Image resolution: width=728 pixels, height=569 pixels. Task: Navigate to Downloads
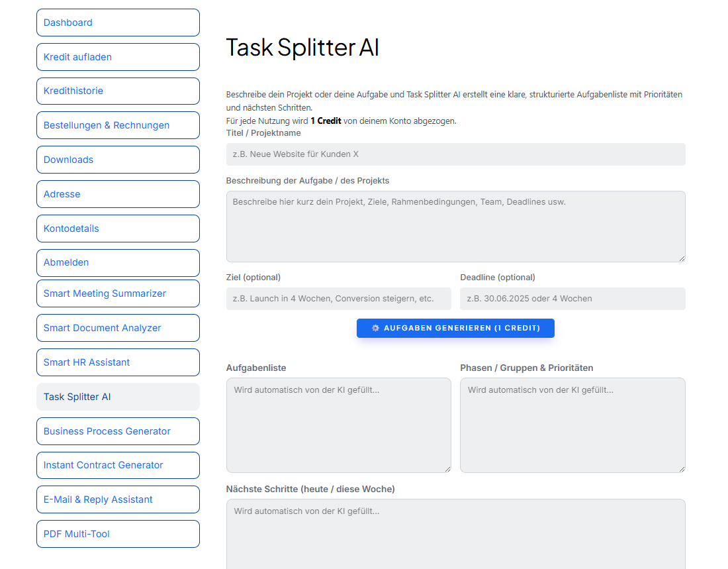pyautogui.click(x=118, y=160)
